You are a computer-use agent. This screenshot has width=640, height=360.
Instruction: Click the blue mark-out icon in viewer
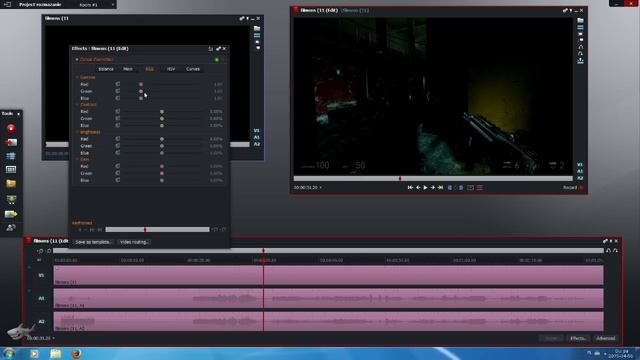461,187
